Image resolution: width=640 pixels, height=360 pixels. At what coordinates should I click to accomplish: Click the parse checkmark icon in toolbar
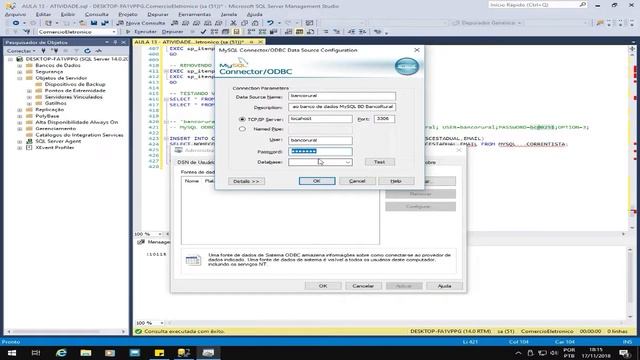[x=203, y=31]
